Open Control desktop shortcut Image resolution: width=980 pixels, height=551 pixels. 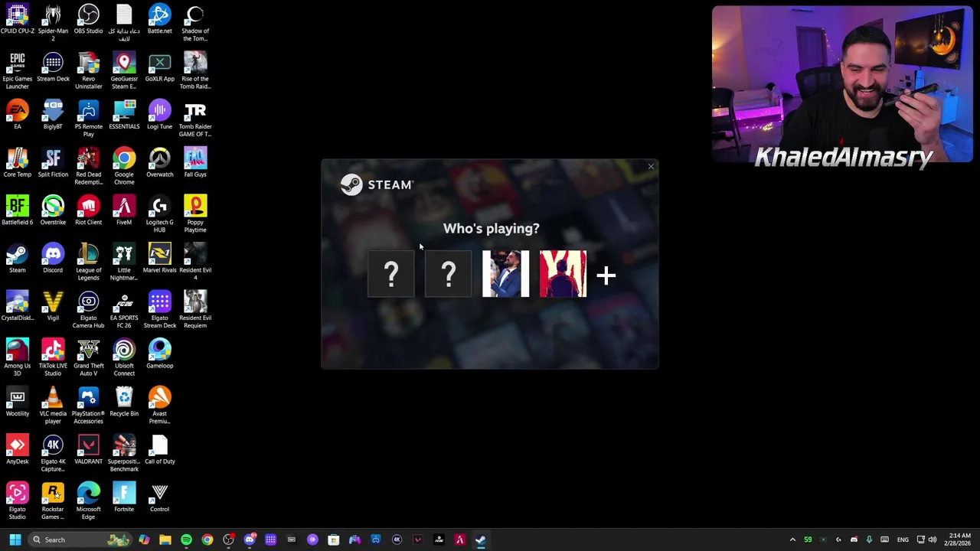pyautogui.click(x=159, y=497)
